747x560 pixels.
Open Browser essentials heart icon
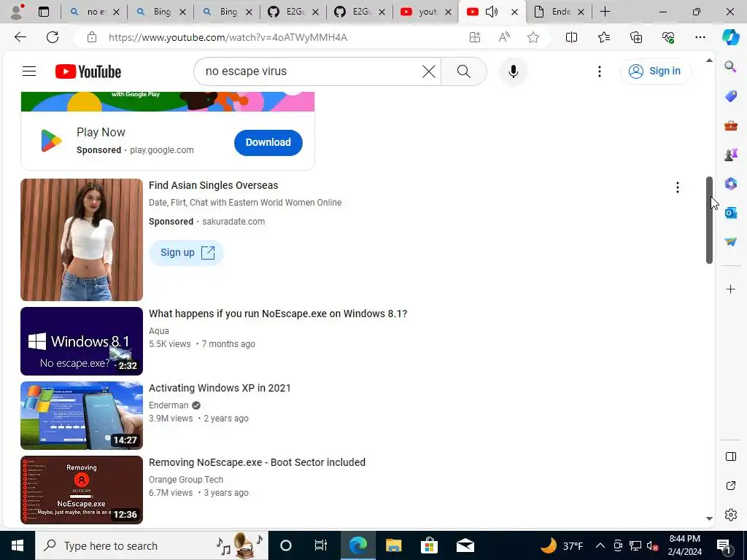[x=668, y=37]
